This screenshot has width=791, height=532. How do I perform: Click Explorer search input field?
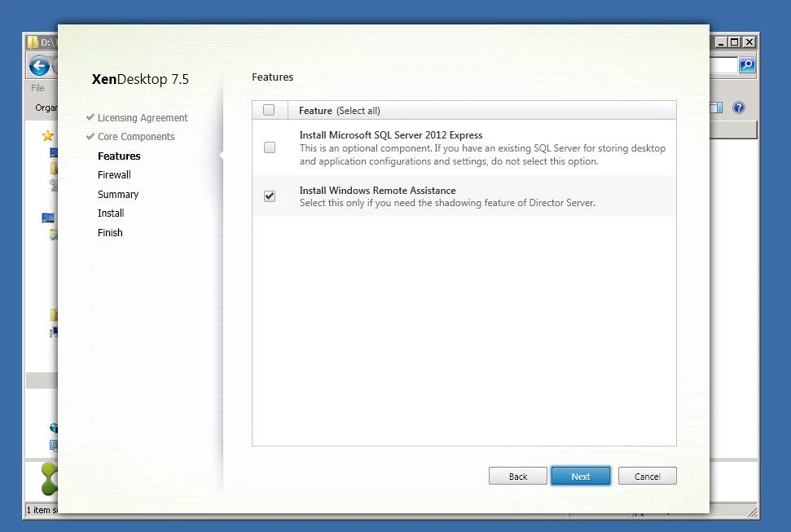coord(723,64)
